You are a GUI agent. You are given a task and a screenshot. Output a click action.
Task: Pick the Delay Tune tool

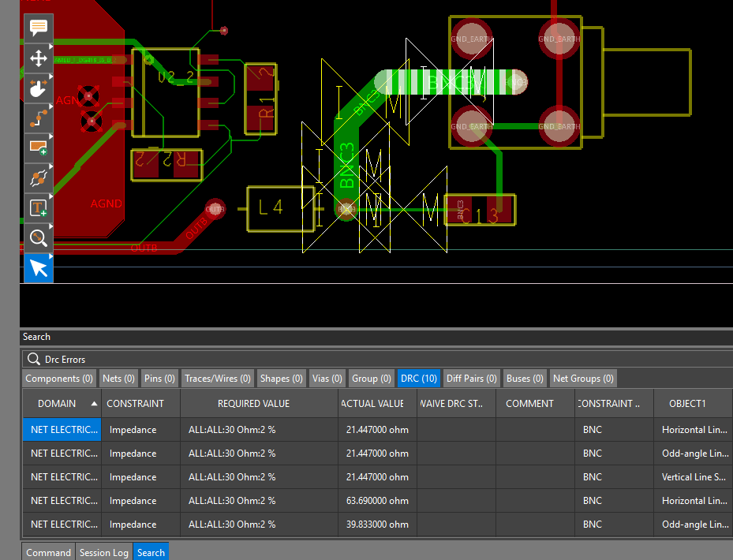point(38,177)
